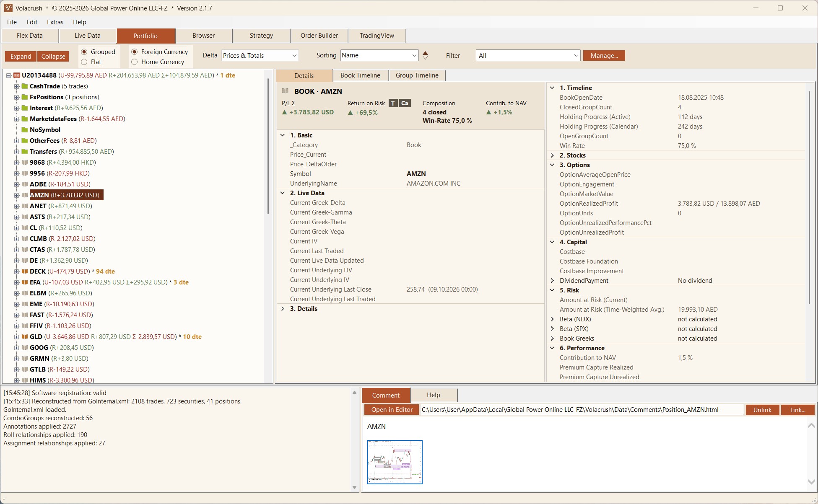Click the Collapse button
Viewport: 818px width, 504px height.
coord(53,57)
